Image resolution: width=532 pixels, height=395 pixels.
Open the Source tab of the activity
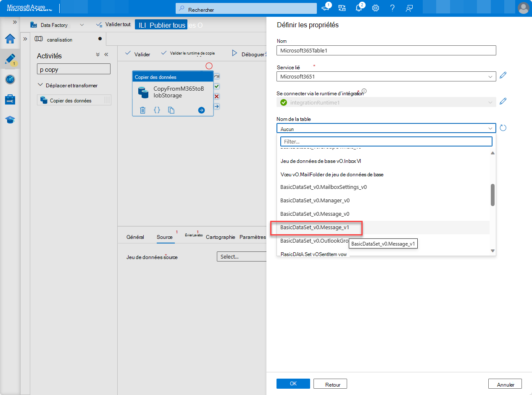point(165,237)
